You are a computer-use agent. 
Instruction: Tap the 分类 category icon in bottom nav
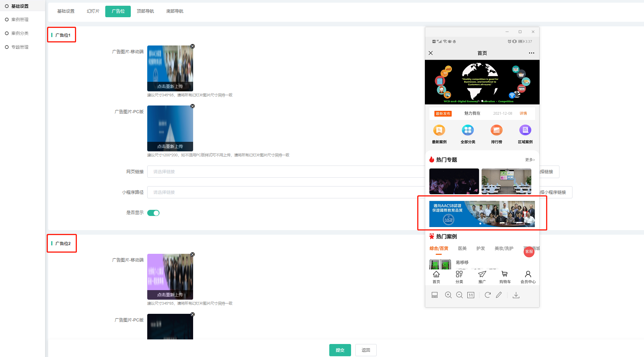pos(459,277)
